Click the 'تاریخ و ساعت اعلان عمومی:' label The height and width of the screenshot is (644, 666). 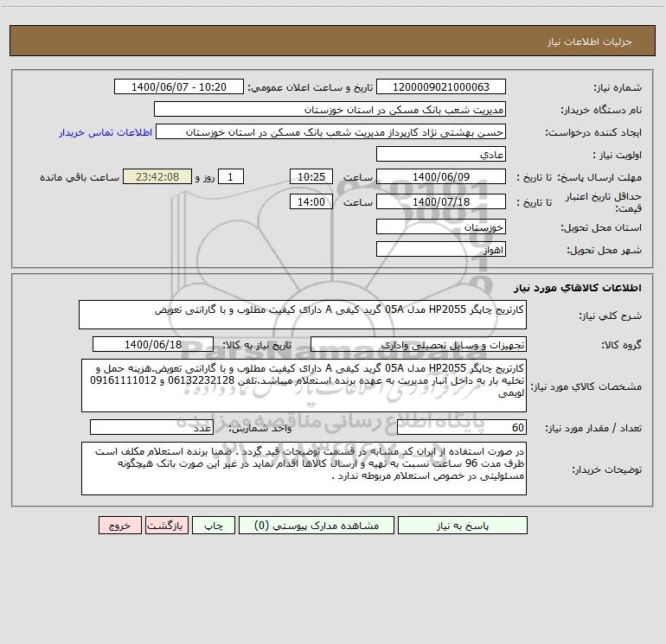310,87
